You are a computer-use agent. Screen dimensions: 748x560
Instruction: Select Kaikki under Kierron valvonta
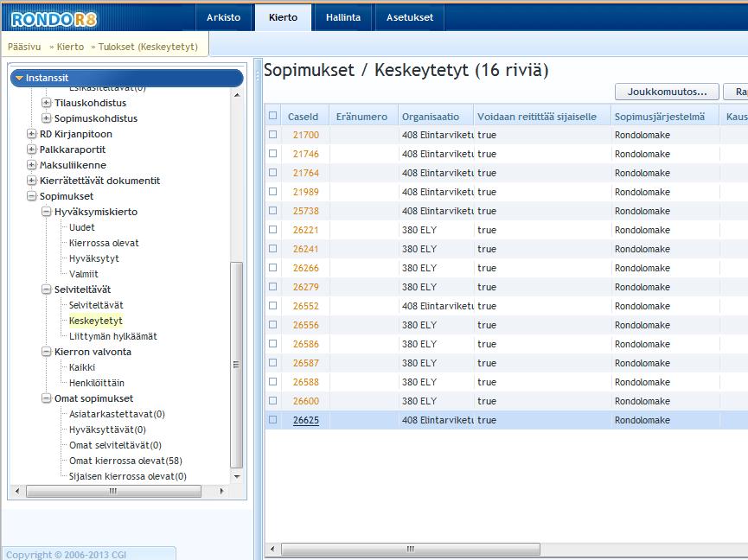pos(82,367)
